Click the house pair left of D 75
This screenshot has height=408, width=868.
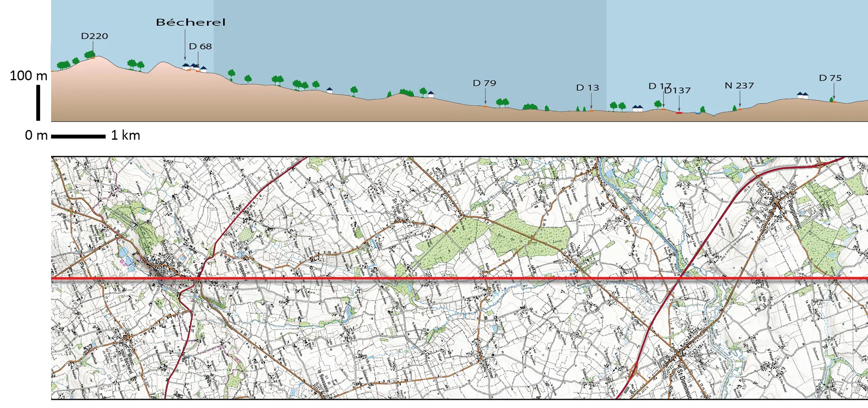pyautogui.click(x=802, y=95)
